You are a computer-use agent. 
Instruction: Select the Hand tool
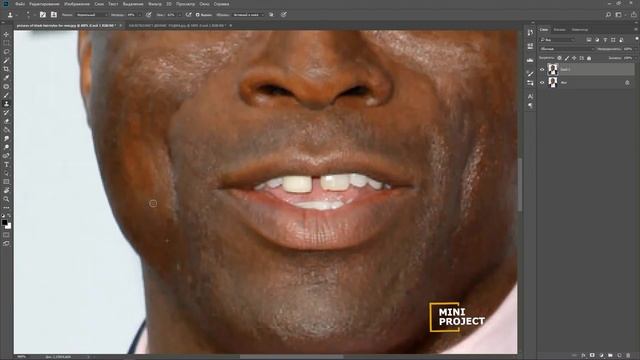(x=6, y=191)
